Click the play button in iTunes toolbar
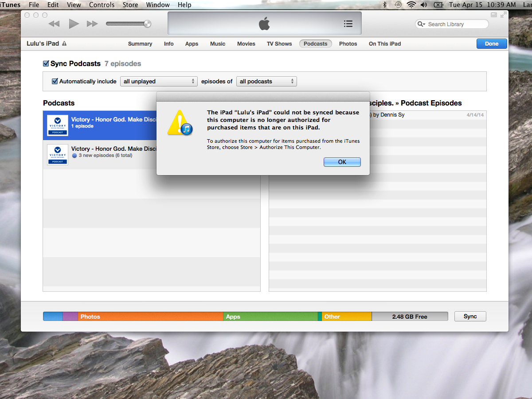Screen dimensions: 532x399 click(x=74, y=24)
